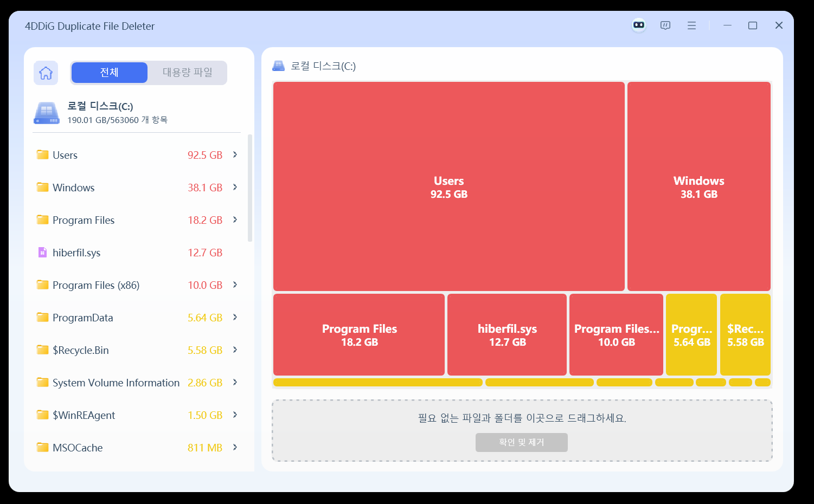Select the Program Files... 10.0 GB treemap block
The width and height of the screenshot is (814, 504).
pos(616,334)
